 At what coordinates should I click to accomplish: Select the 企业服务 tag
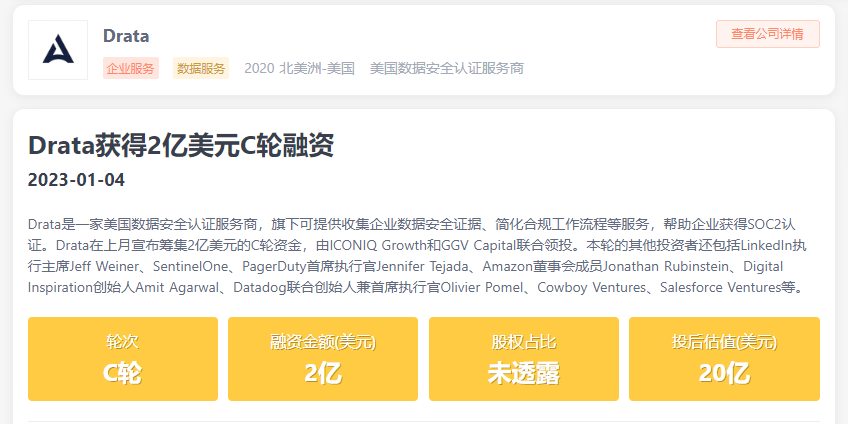(131, 68)
